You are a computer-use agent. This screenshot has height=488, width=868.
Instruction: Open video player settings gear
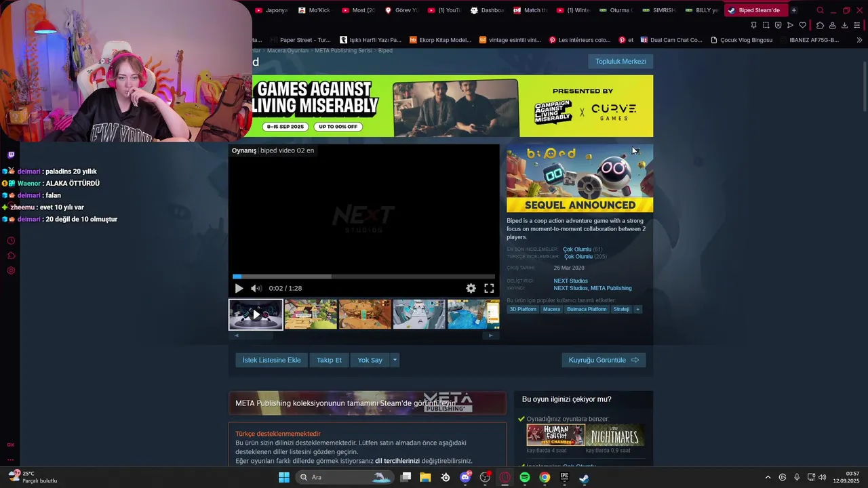[x=471, y=288]
